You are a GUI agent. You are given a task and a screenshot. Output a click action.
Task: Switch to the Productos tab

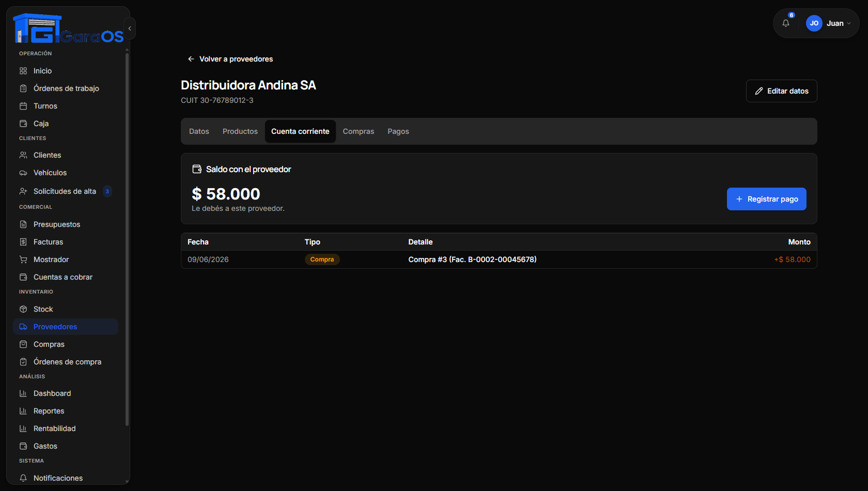[240, 131]
